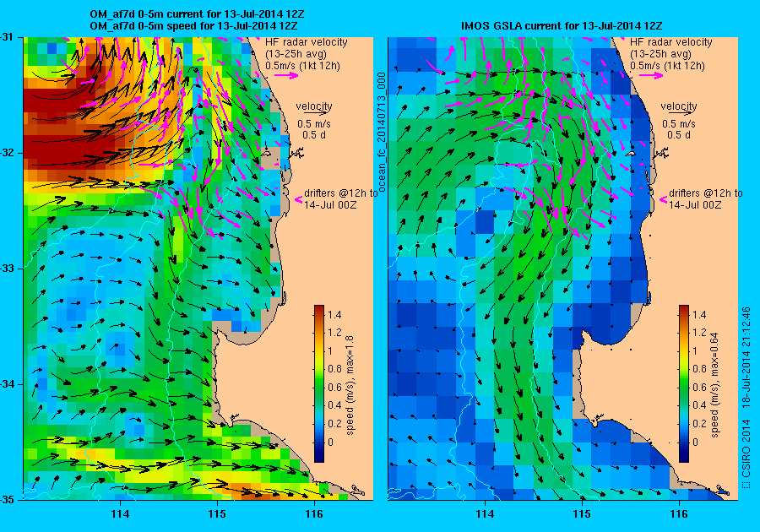Click the -35 latitude axis label
The width and height of the screenshot is (760, 532).
click(x=6, y=500)
